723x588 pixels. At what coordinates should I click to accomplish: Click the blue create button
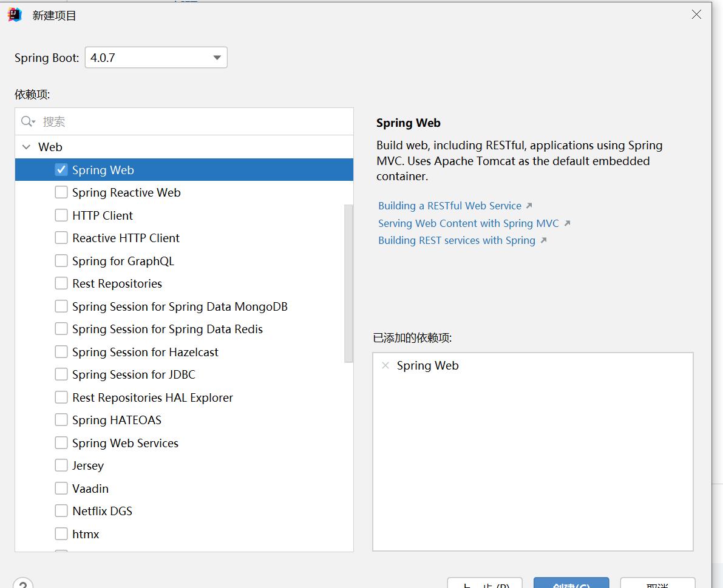tap(571, 583)
